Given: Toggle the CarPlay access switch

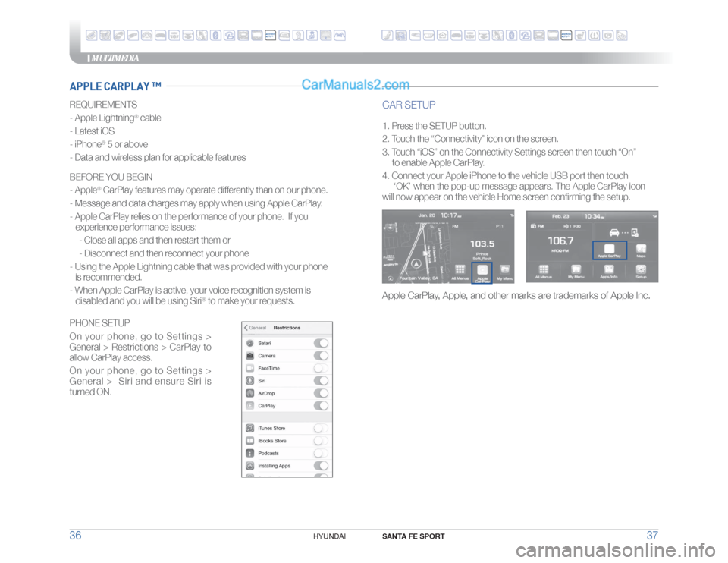Looking at the screenshot, I should pos(321,406).
